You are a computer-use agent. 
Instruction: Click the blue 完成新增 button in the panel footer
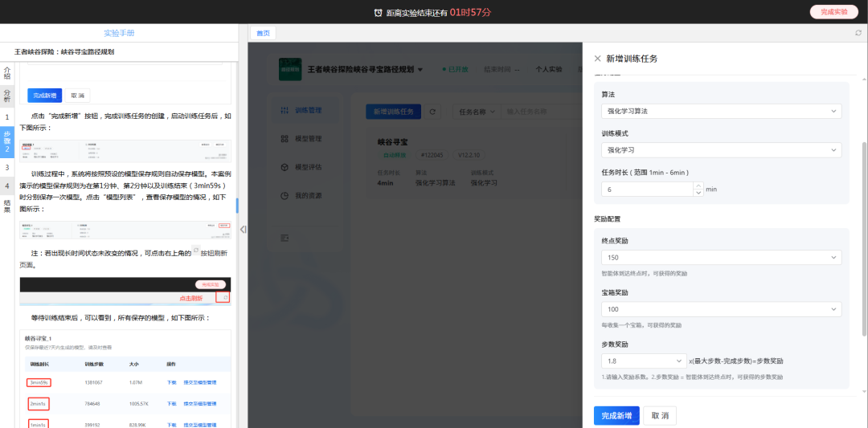pyautogui.click(x=616, y=415)
